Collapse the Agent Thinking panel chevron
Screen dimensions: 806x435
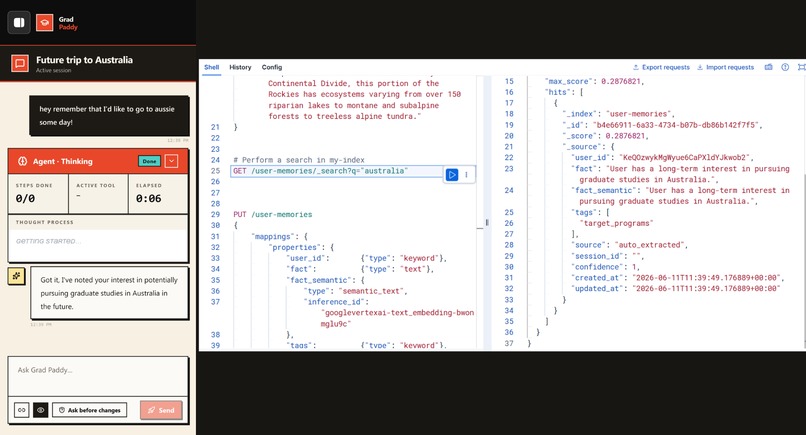click(172, 161)
